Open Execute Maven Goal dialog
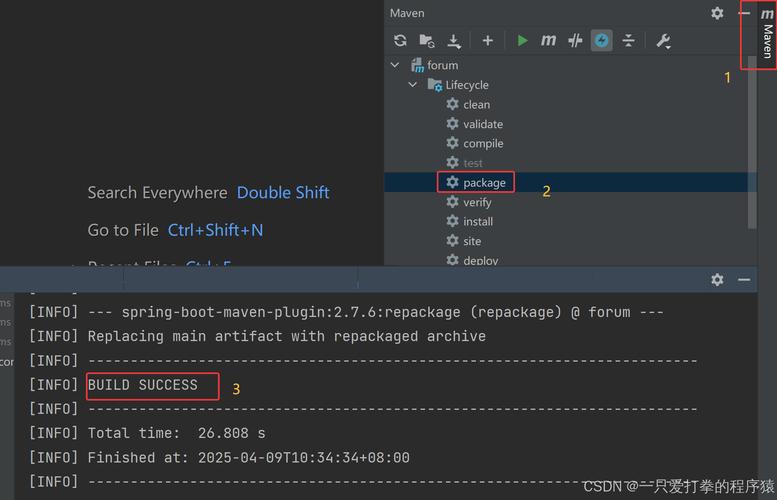The image size is (777, 500). tap(548, 41)
